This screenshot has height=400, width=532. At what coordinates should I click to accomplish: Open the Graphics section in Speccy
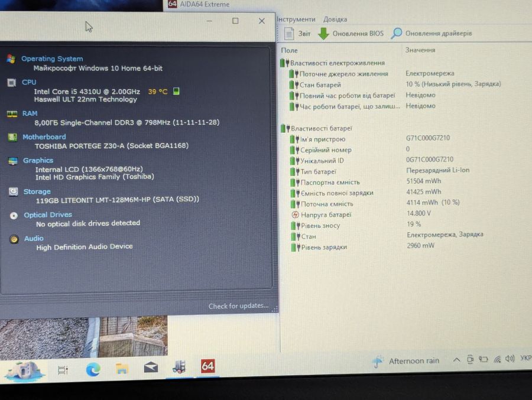[x=38, y=160]
